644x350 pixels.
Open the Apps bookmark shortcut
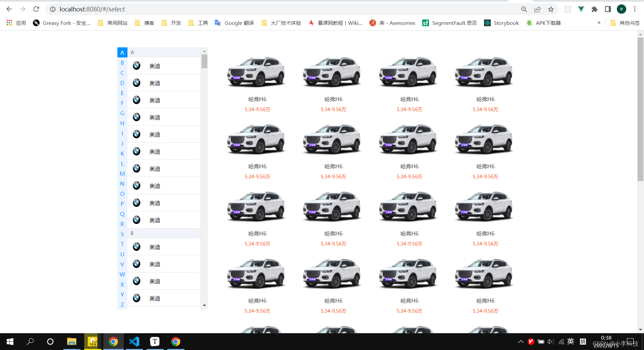(x=16, y=23)
